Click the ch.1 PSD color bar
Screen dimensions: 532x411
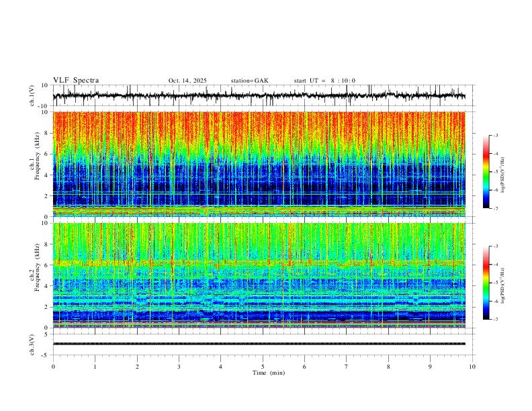click(x=486, y=172)
